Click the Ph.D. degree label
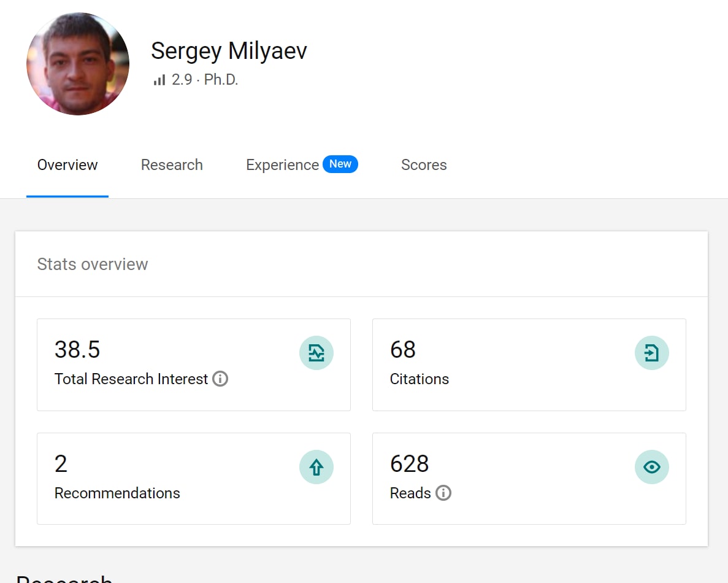Screen dimensions: 728x583 221,79
